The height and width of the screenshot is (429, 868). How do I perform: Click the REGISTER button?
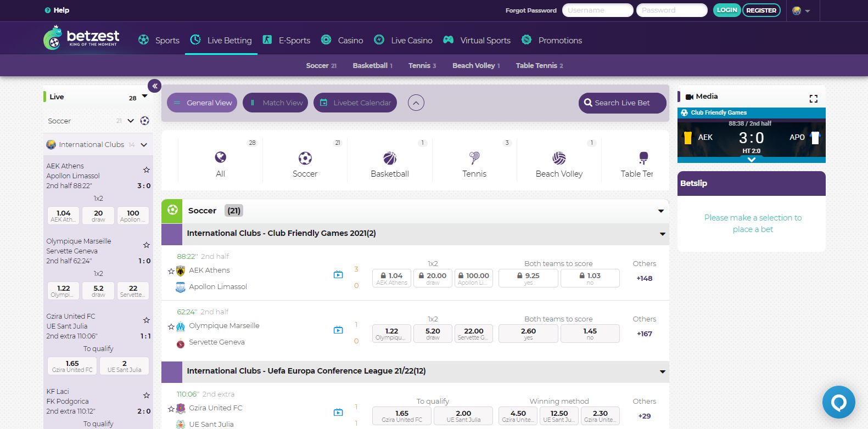point(761,10)
